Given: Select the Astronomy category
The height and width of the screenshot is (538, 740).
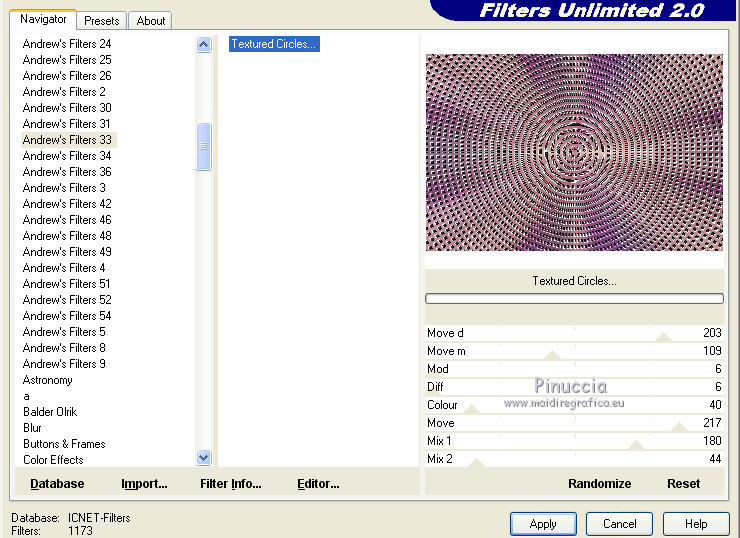Looking at the screenshot, I should 47,380.
